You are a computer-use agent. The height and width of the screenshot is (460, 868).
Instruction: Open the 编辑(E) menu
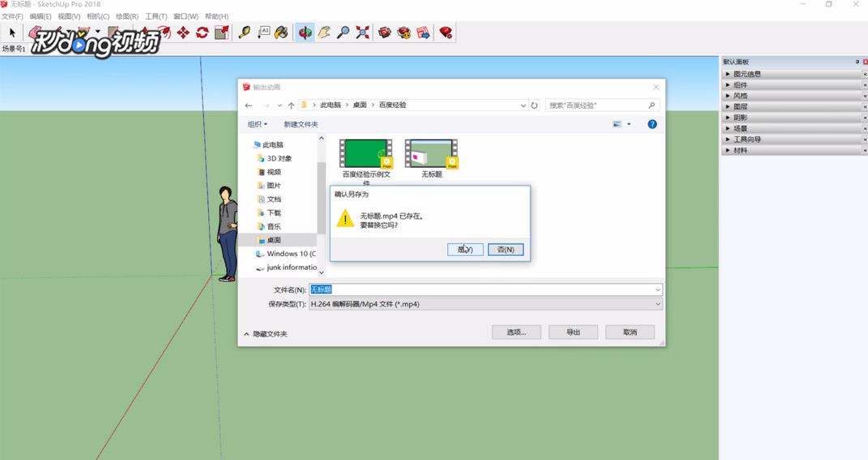coord(41,16)
